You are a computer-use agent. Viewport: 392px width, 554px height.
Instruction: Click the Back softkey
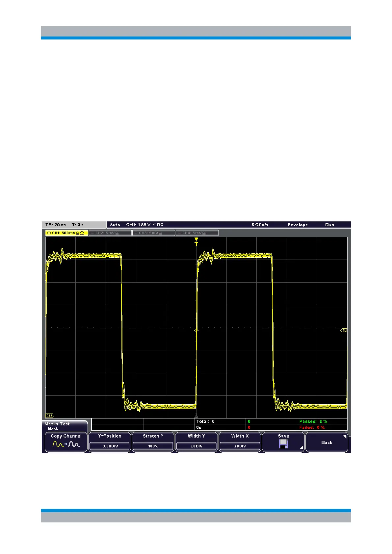327,442
